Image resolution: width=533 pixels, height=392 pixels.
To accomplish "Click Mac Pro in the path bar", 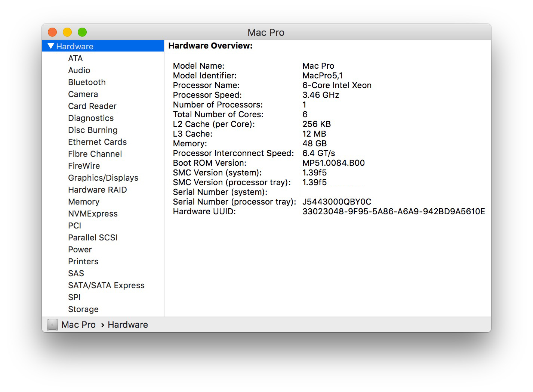I will tap(78, 325).
